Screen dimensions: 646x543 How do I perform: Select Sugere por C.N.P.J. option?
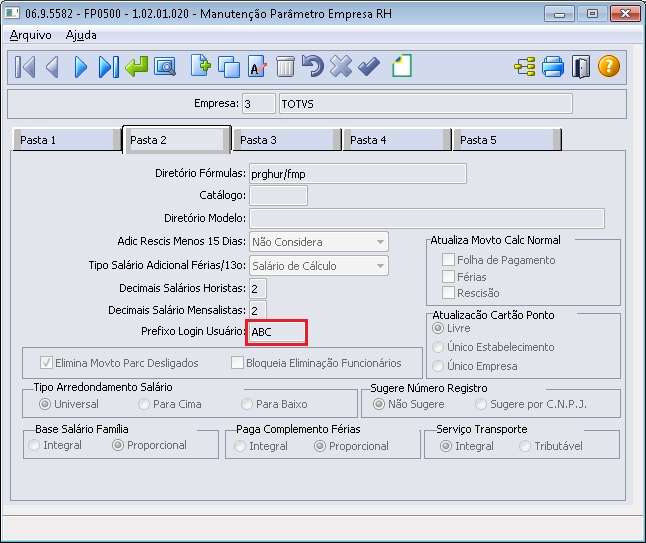[x=481, y=404]
